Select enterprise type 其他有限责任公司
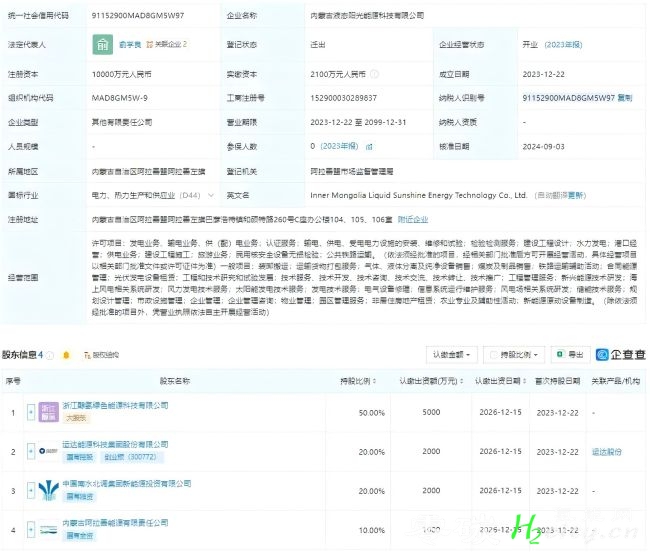Image resolution: width=650 pixels, height=554 pixels. coord(122,122)
